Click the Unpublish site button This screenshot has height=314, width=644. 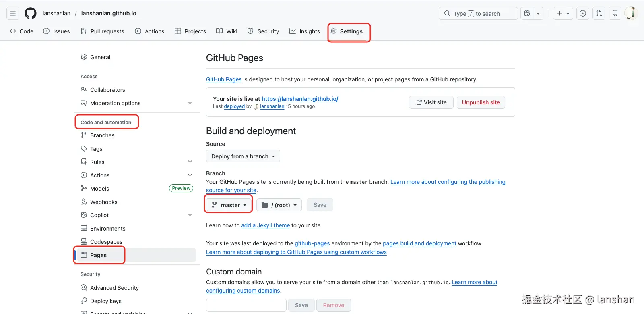481,102
